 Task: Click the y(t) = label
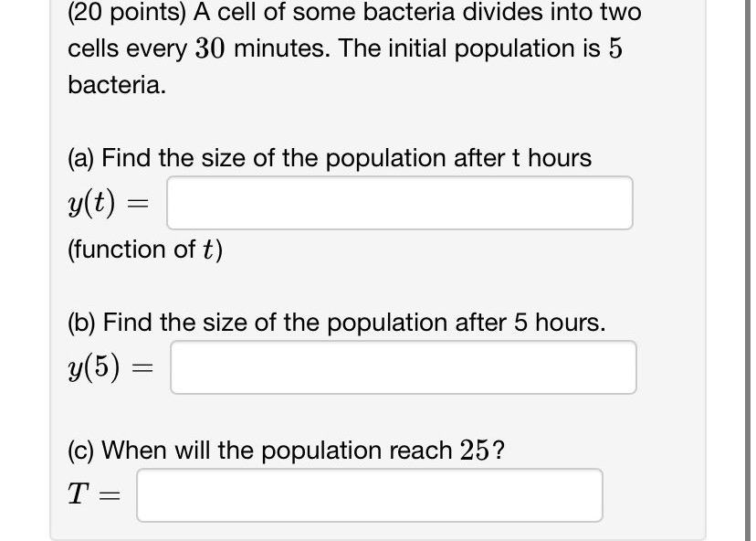[x=109, y=200]
